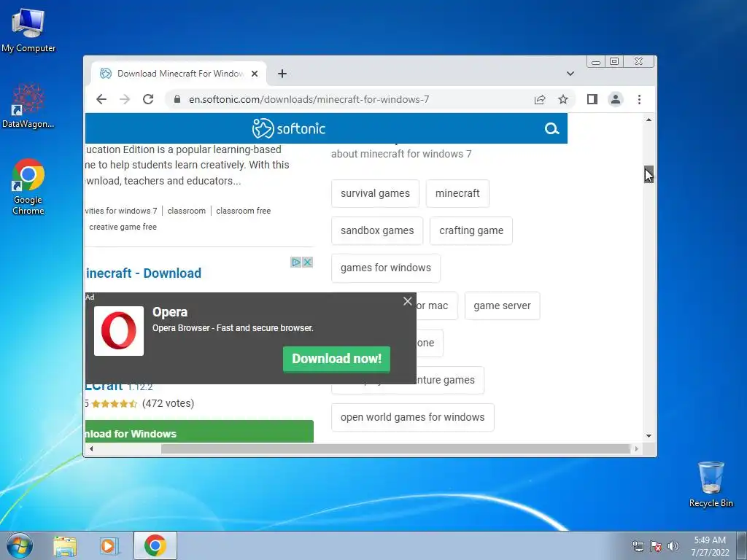Open a new tab with the plus button
This screenshot has height=560, width=747.
282,74
